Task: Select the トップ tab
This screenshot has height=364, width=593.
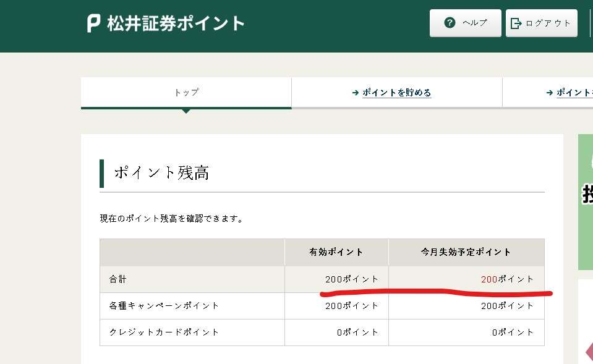Action: click(x=186, y=93)
